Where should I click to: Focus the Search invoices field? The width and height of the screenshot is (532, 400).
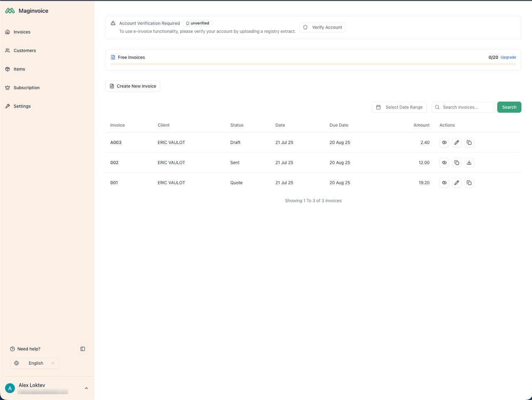click(x=463, y=107)
